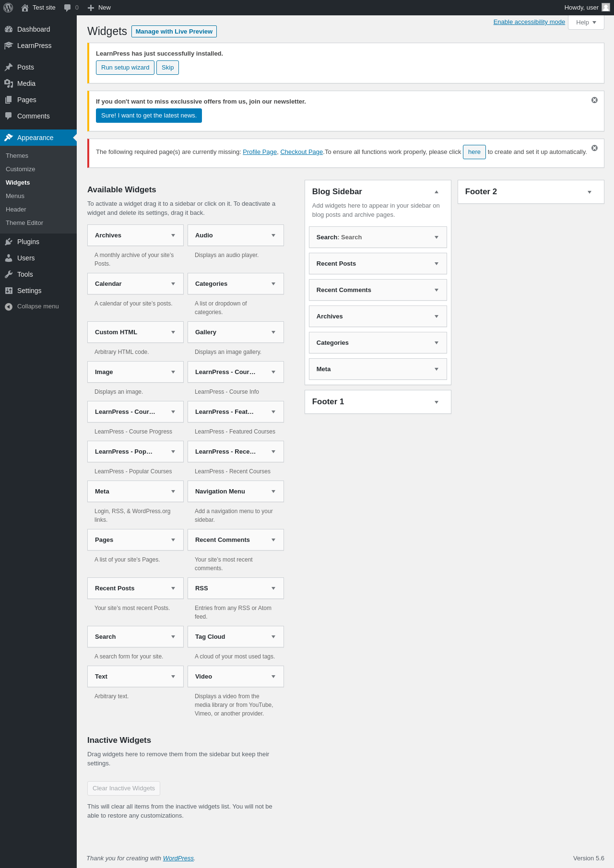Dismiss the newsletter notice
614x868 pixels.
tap(594, 100)
